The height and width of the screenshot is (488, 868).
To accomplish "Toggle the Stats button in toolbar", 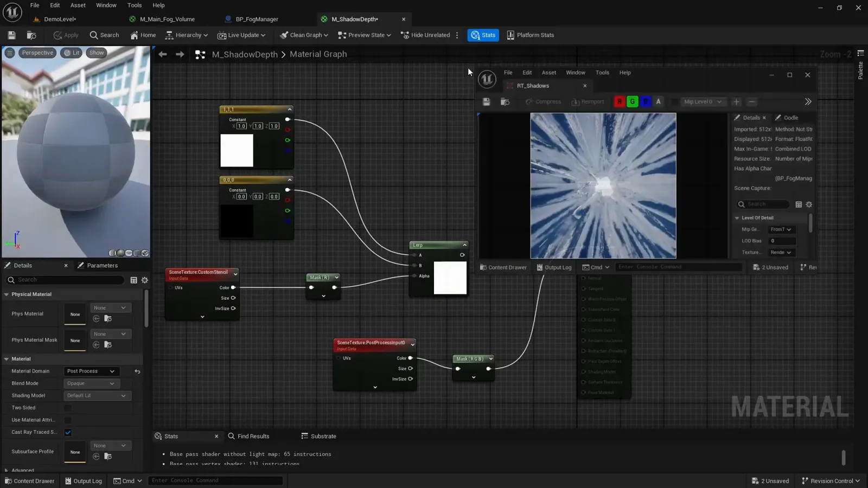I will pos(483,35).
